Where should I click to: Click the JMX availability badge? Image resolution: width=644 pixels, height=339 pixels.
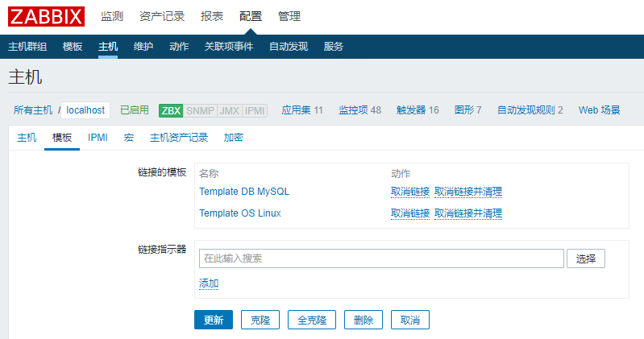click(x=230, y=110)
